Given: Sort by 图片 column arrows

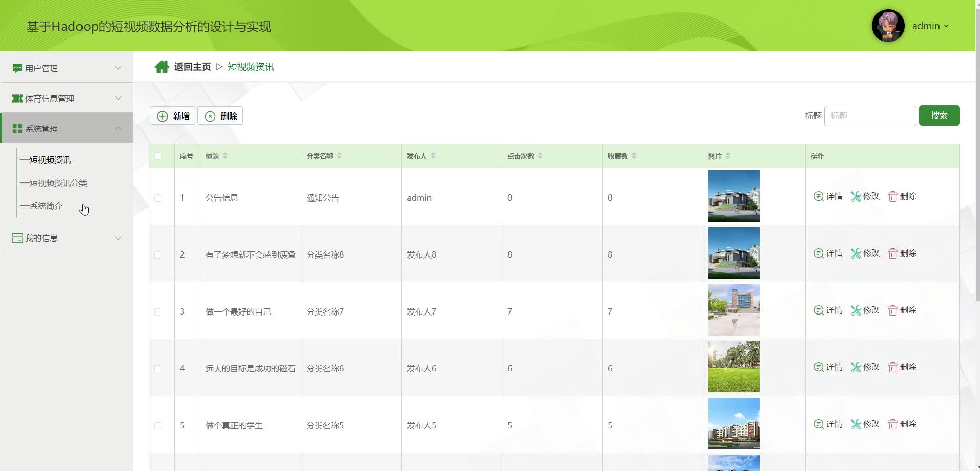Looking at the screenshot, I should [x=728, y=155].
